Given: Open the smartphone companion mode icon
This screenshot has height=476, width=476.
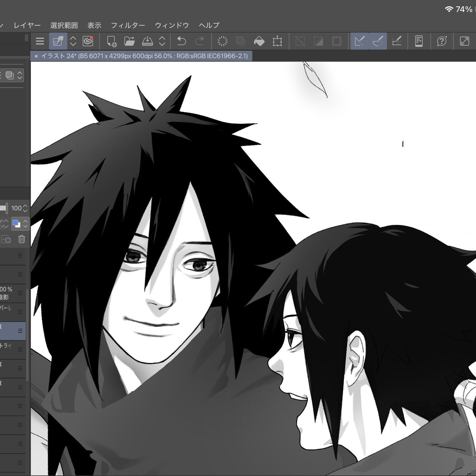Looking at the screenshot, I should coord(419,41).
